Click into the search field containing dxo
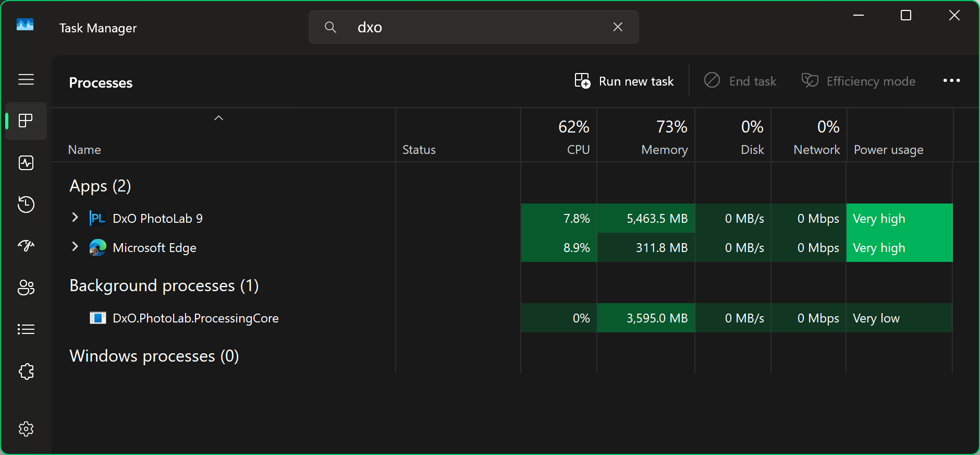980x455 pixels. 469,27
